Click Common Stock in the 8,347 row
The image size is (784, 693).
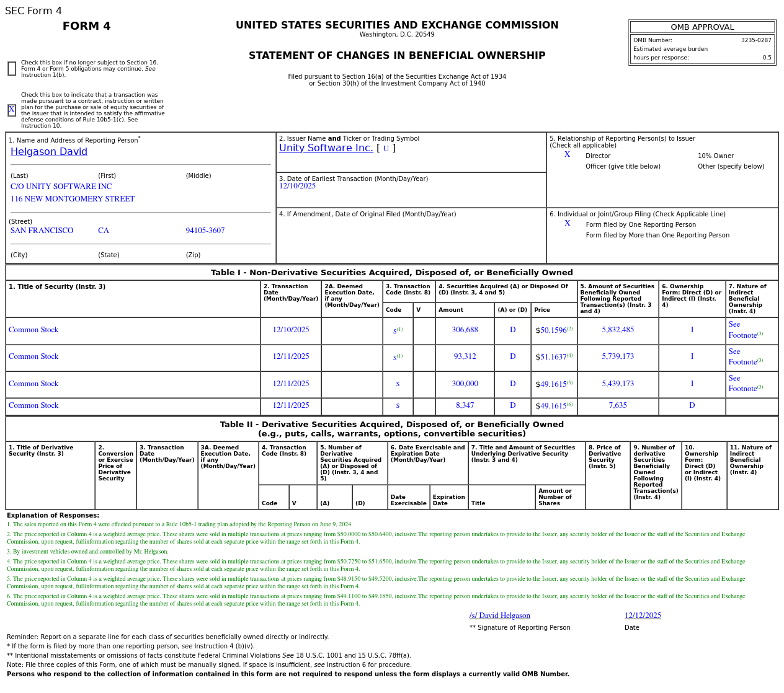tap(33, 405)
